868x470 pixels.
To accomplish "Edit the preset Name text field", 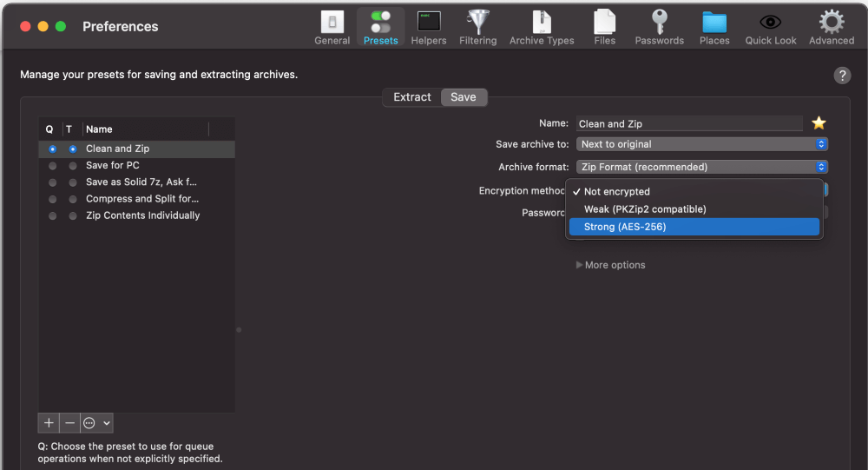I will coord(689,124).
